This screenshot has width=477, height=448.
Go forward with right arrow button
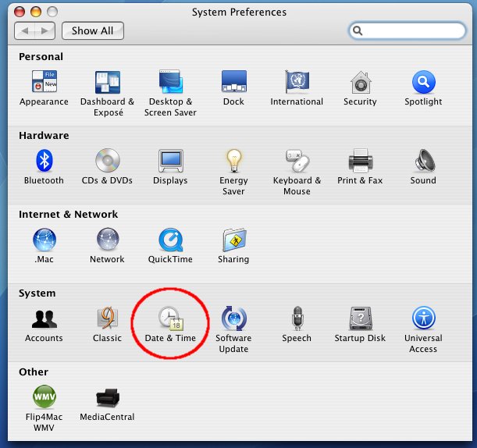point(45,30)
